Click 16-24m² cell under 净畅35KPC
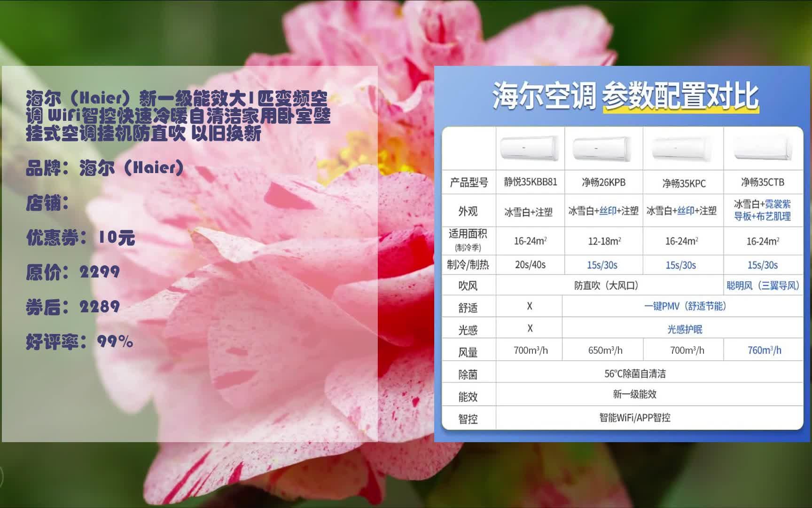This screenshot has width=812, height=508. click(681, 241)
